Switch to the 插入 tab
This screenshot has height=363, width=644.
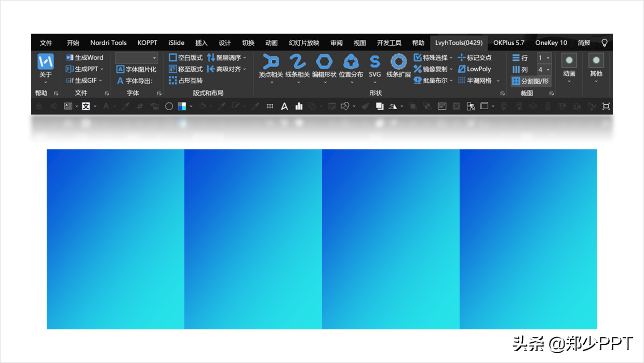coord(202,43)
